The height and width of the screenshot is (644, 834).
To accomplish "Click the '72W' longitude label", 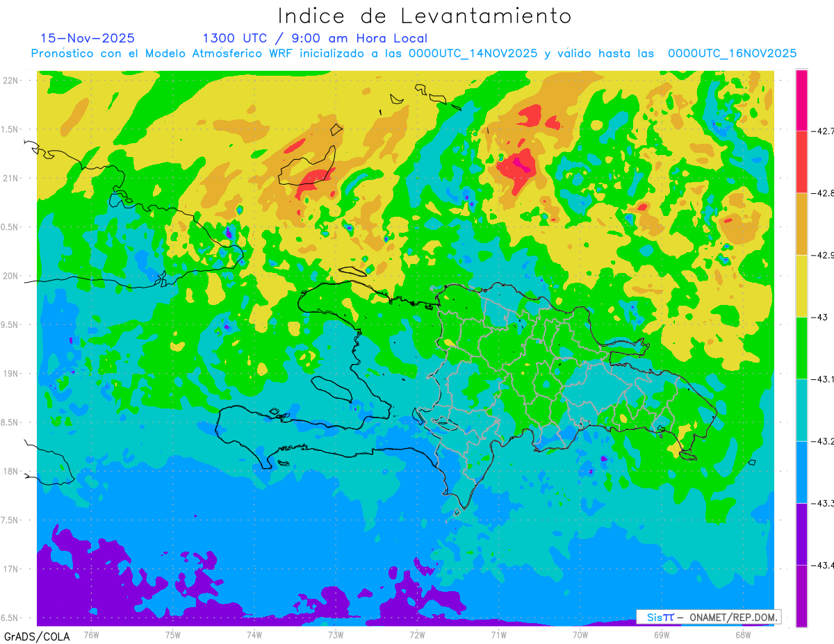I will [x=417, y=635].
